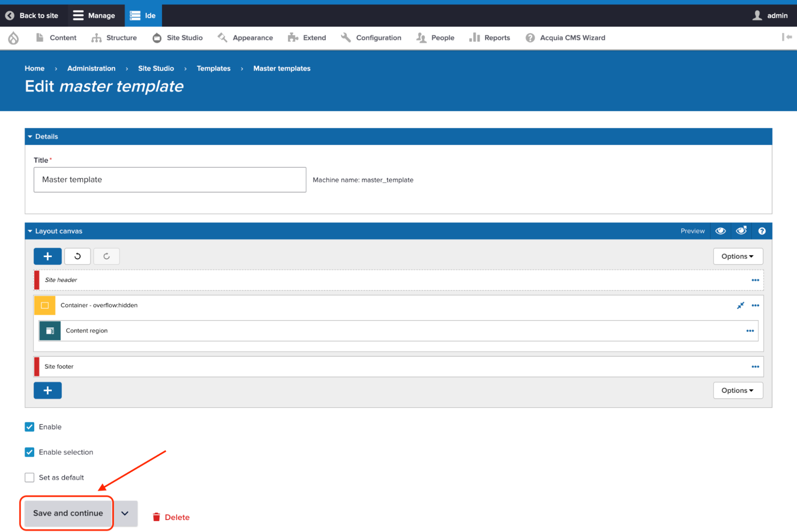Go to Templates breadcrumb link

click(214, 69)
